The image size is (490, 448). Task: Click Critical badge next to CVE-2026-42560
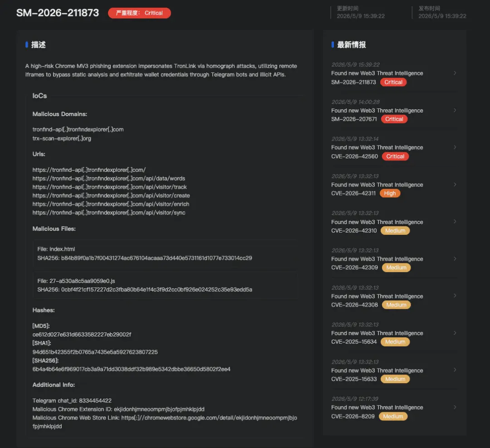point(395,156)
